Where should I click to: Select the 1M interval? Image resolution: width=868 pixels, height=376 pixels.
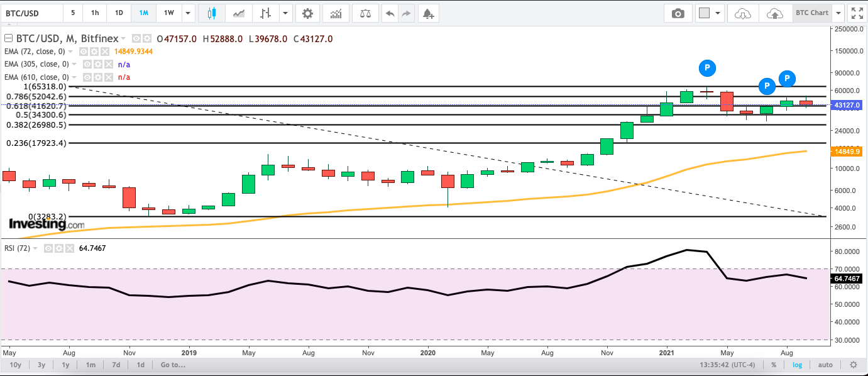143,13
